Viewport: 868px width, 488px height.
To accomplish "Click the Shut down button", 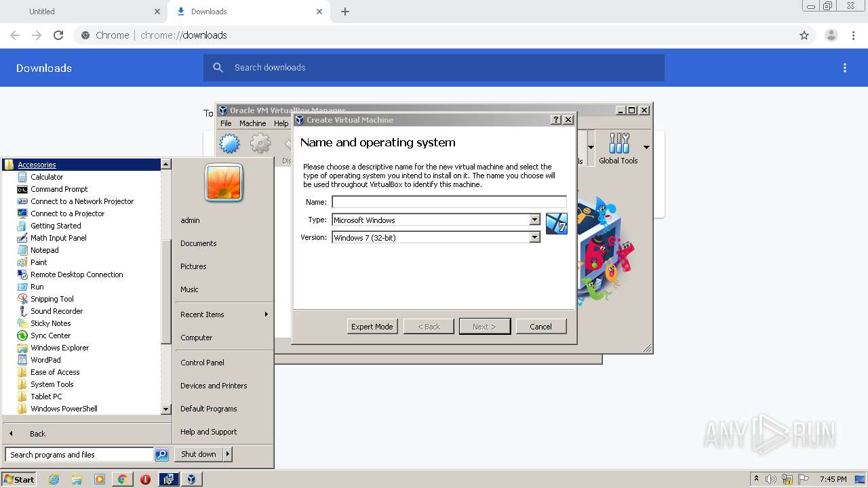I will click(199, 454).
